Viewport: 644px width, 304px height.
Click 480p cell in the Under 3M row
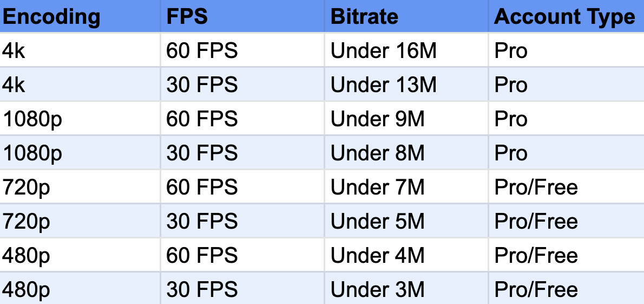(80, 288)
